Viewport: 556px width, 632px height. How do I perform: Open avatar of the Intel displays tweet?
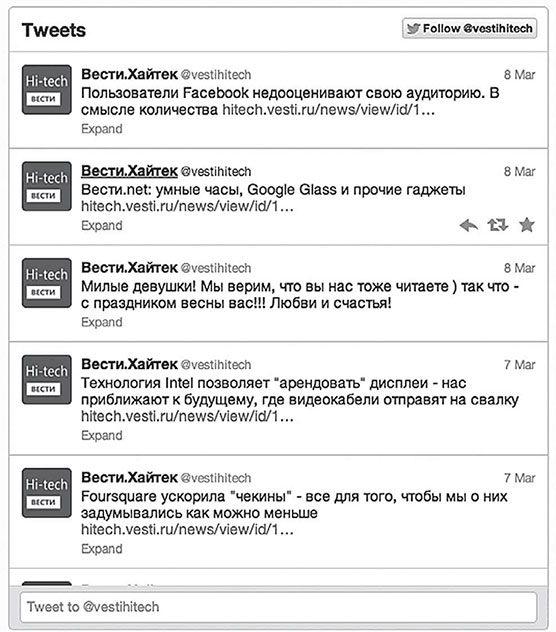[x=47, y=380]
